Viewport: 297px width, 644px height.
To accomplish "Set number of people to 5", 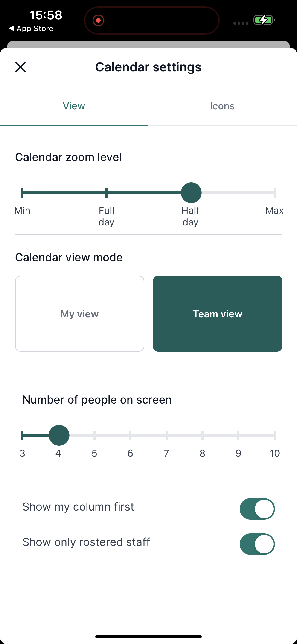I will 94,435.
